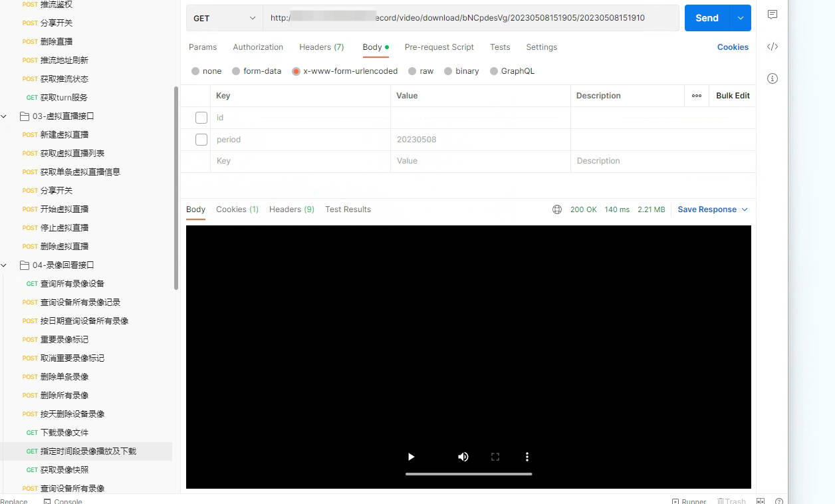The width and height of the screenshot is (835, 504).
Task: Select the request Body tab
Action: [x=376, y=47]
